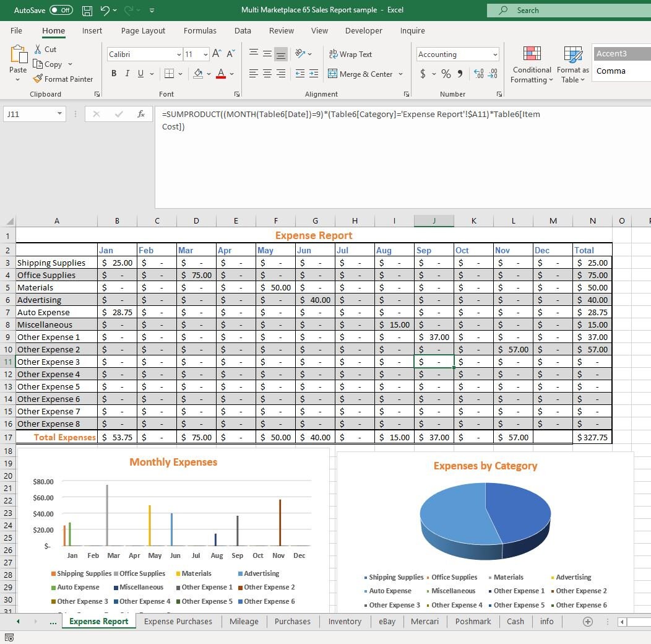
Task: Switch to the Formulas ribbon tab
Action: pyautogui.click(x=200, y=30)
